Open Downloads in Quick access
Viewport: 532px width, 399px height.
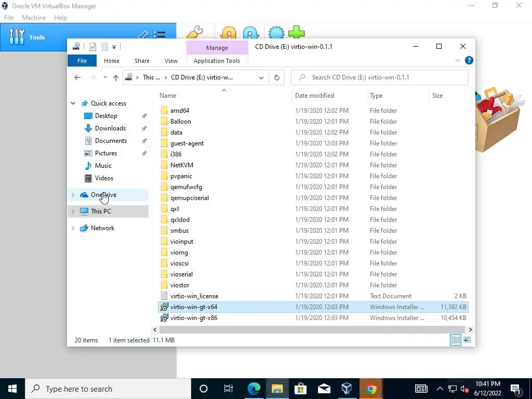[x=110, y=128]
